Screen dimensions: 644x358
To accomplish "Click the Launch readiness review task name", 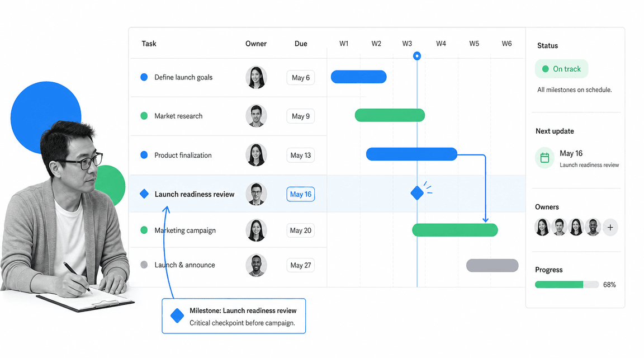I will pyautogui.click(x=195, y=194).
